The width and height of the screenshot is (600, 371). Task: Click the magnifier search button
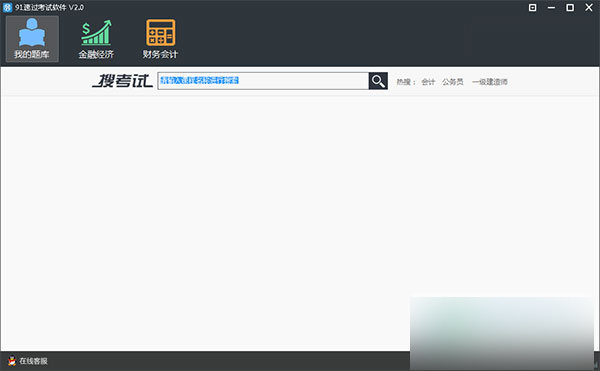click(x=378, y=81)
